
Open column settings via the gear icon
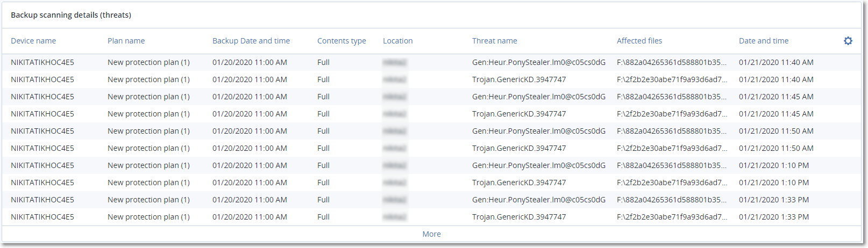[848, 41]
